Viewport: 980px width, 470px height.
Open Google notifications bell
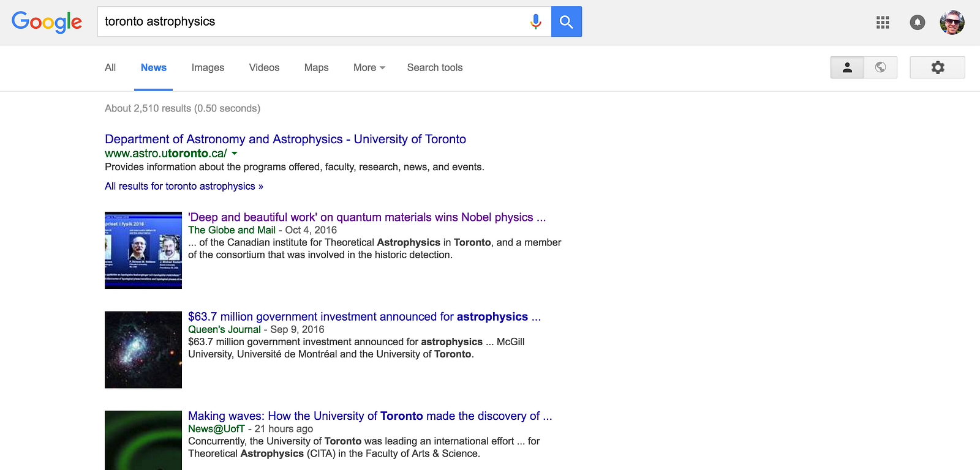tap(917, 23)
